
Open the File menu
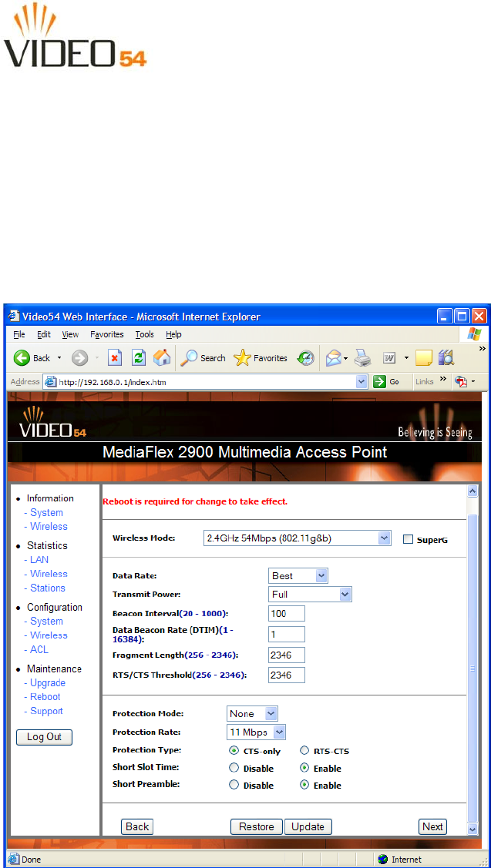[x=18, y=334]
